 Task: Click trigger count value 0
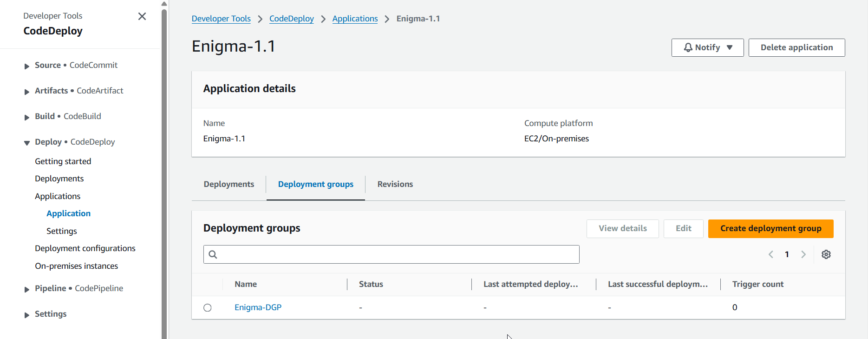[x=735, y=307]
